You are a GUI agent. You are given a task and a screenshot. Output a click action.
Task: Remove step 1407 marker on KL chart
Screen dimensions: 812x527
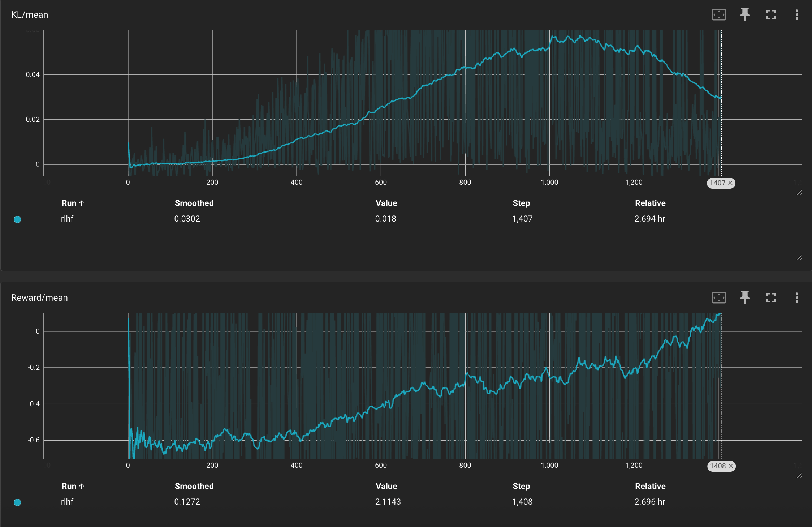click(730, 183)
